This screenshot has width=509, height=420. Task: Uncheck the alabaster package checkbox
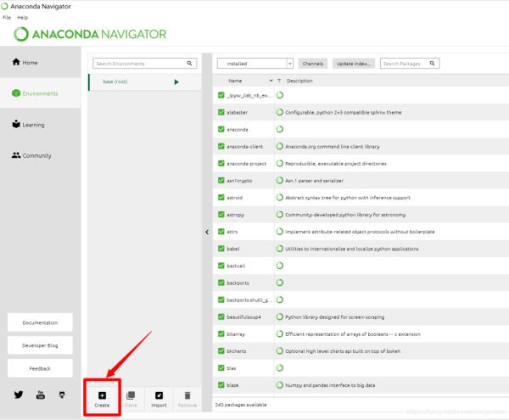[221, 112]
